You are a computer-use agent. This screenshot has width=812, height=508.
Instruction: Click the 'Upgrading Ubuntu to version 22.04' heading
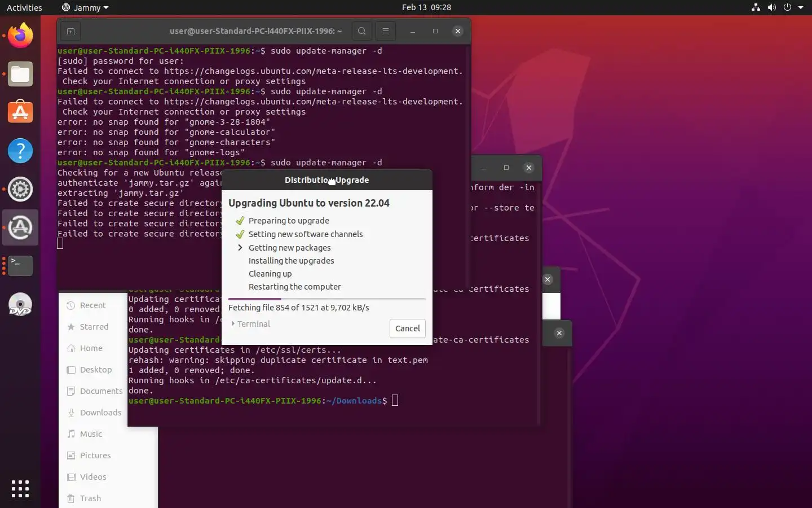click(x=309, y=203)
